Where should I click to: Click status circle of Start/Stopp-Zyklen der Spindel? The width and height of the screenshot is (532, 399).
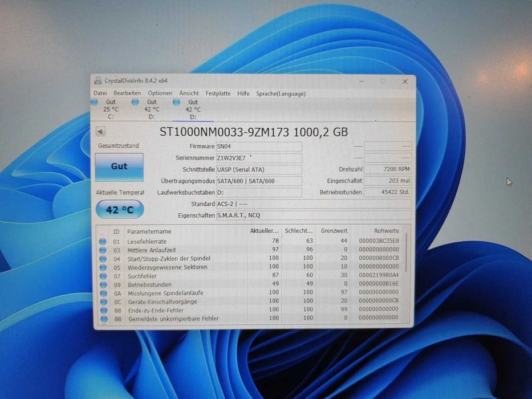pyautogui.click(x=103, y=259)
